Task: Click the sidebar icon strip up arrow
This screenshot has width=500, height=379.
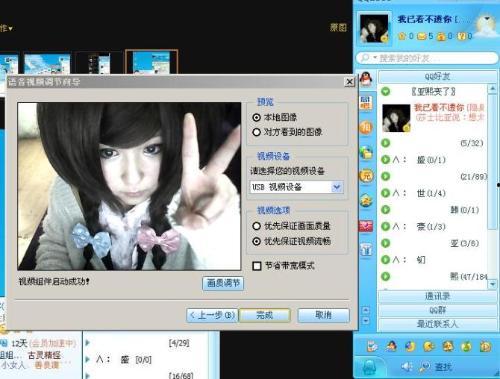Action: (366, 311)
